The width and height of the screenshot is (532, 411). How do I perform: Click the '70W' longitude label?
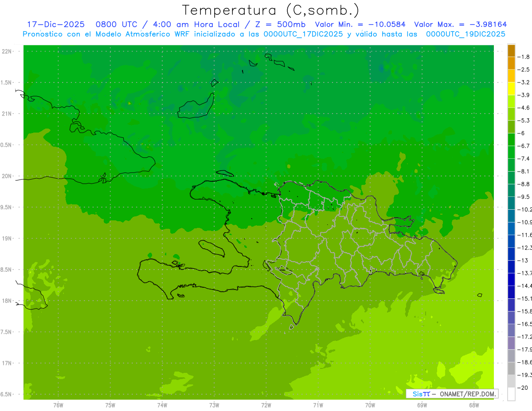(x=370, y=405)
